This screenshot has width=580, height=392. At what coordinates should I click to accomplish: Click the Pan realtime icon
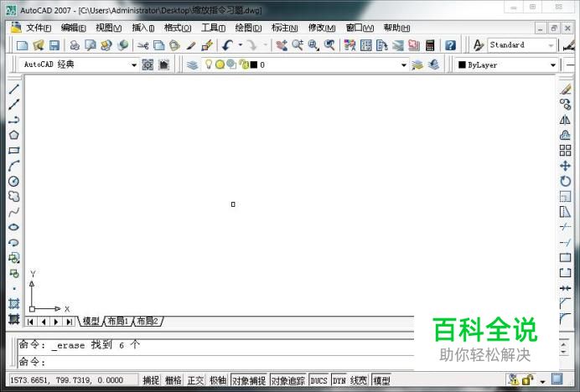pos(282,45)
